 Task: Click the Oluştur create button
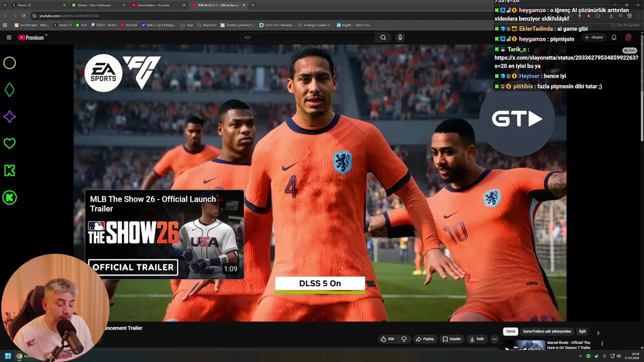(x=594, y=37)
